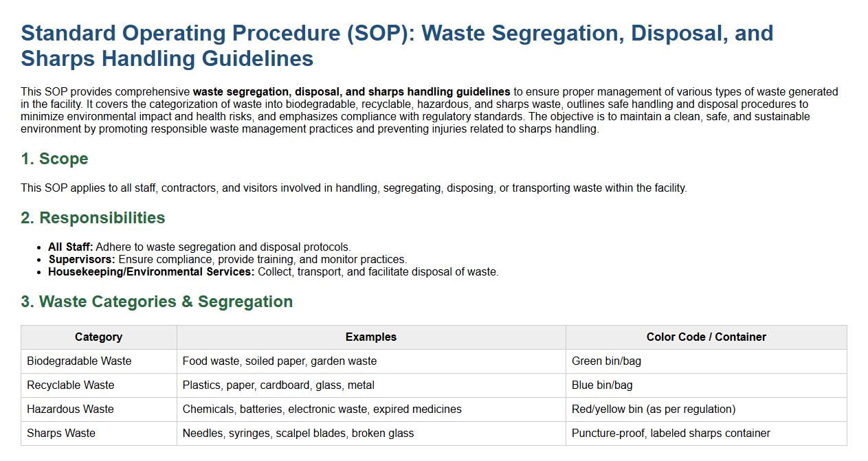
Task: Click the 'Recyclable Waste' table cell
Action: coord(71,385)
